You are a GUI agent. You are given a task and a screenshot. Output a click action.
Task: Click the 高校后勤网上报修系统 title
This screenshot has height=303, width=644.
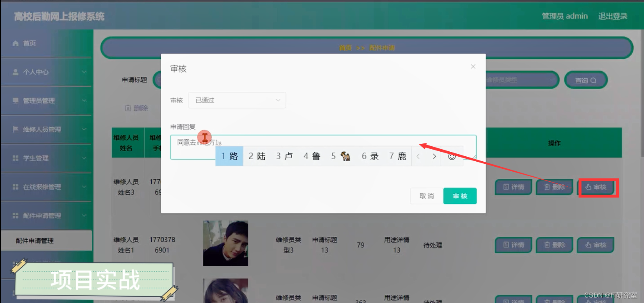coord(59,17)
